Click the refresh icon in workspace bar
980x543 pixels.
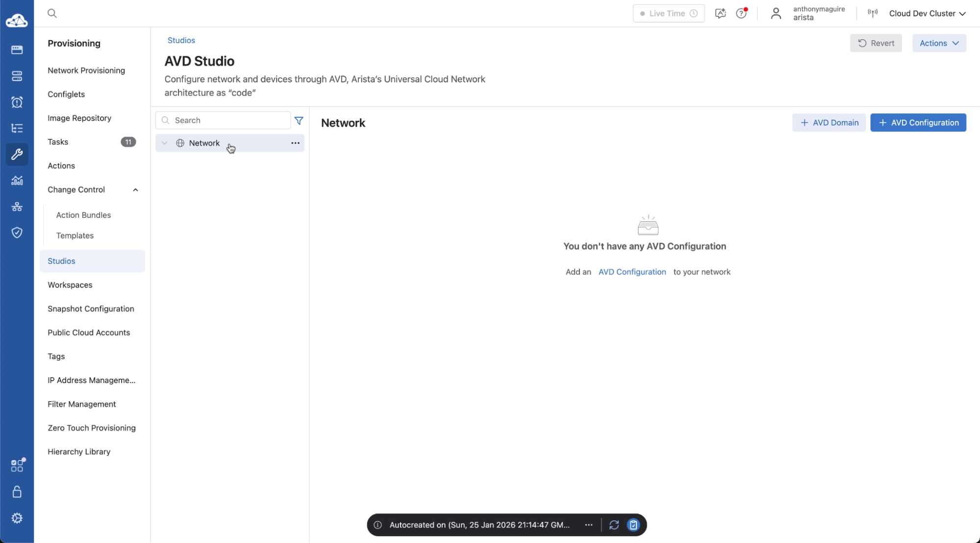click(614, 525)
